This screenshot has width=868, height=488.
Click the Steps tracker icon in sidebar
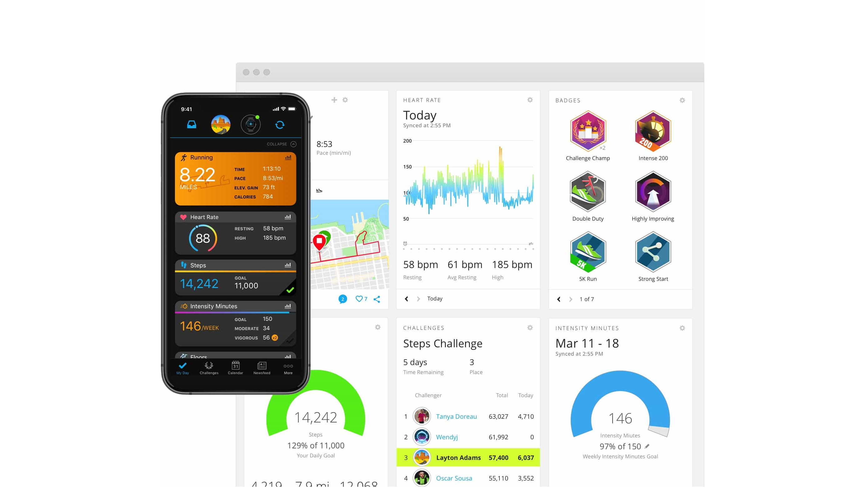point(185,265)
